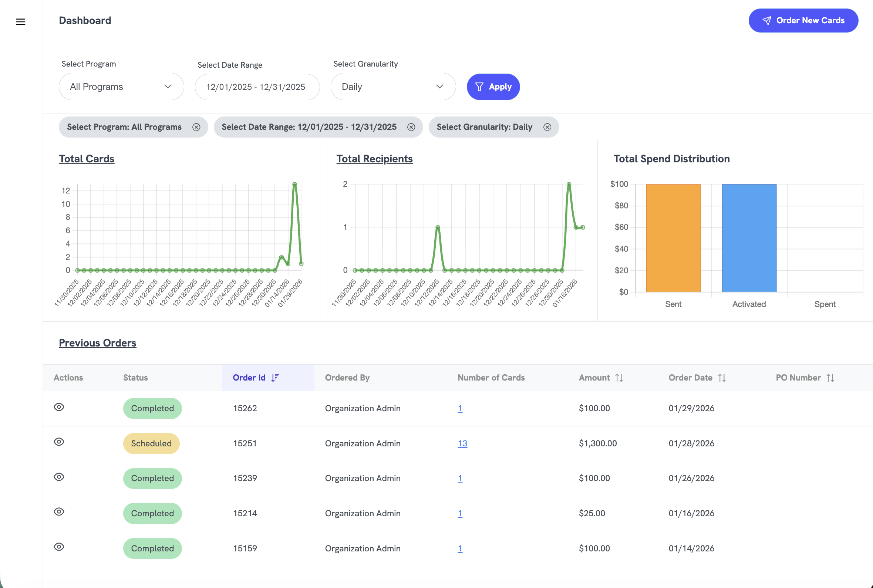Switch to the Total Recipients view
Screen dimensions: 873x588
click(374, 159)
